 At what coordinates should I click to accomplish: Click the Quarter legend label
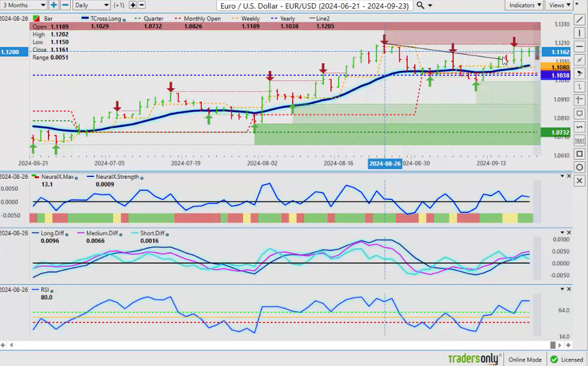tap(153, 19)
